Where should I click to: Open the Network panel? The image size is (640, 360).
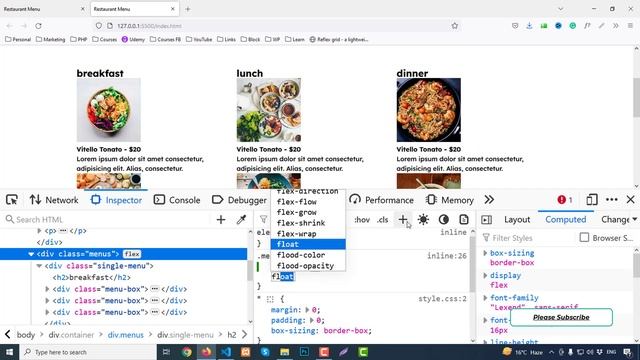(x=54, y=200)
